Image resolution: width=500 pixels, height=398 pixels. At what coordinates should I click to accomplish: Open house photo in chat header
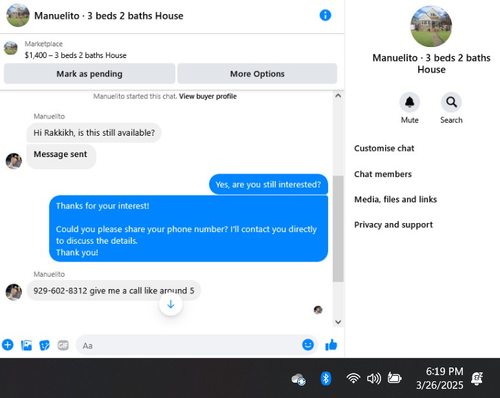pos(18,15)
